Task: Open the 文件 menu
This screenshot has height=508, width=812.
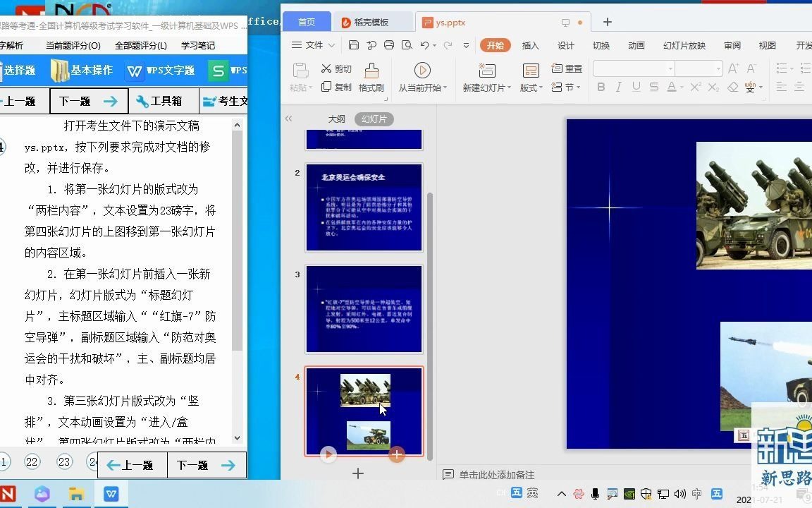Action: (x=313, y=44)
